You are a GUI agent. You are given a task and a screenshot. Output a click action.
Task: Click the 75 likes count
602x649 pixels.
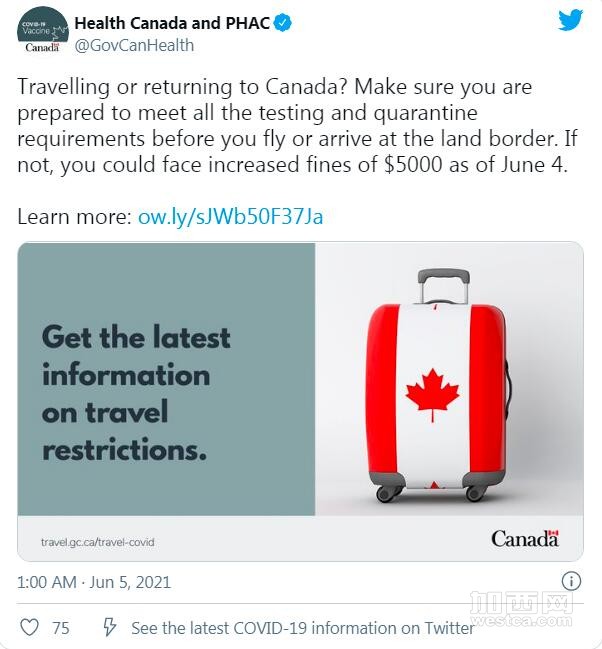coord(61,628)
